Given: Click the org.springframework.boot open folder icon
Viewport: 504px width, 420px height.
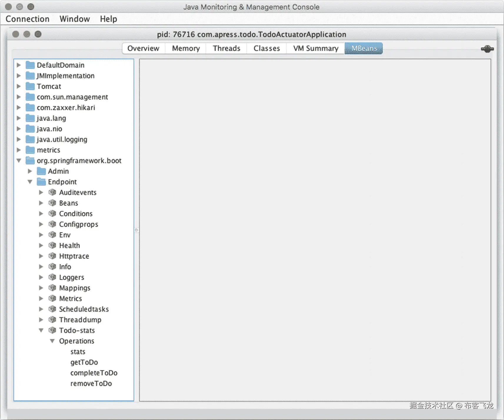Looking at the screenshot, I should point(30,160).
